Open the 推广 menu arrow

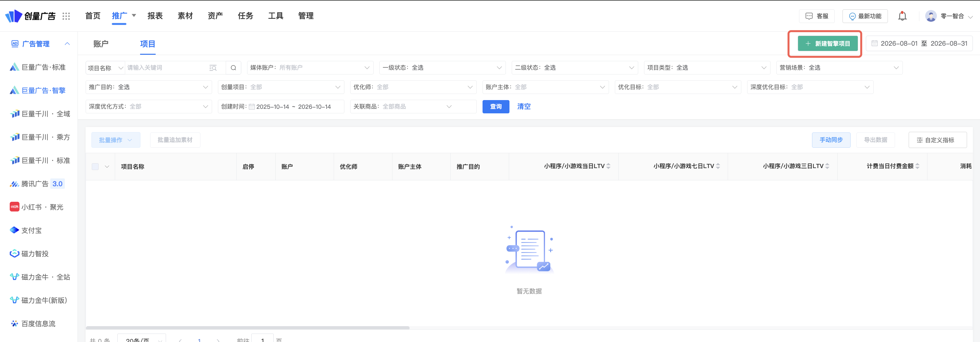(x=134, y=16)
